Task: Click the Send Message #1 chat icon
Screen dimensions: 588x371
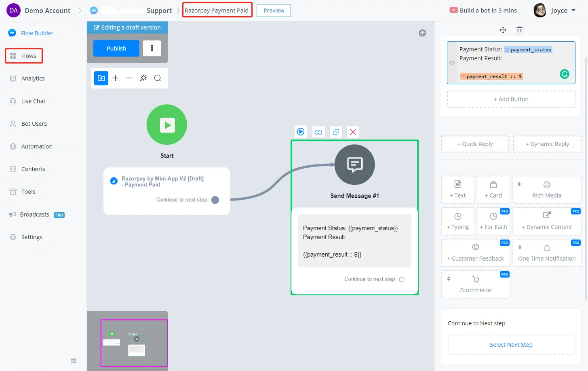Action: (x=355, y=164)
